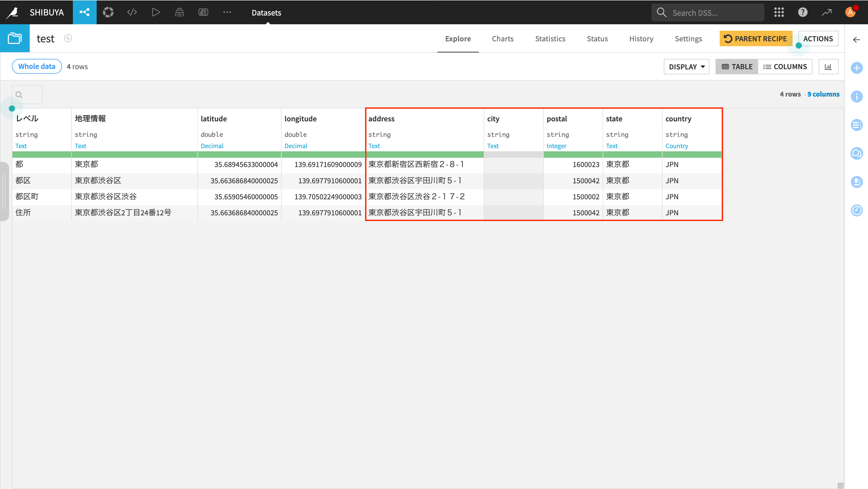Open the country column header menu
The image size is (868, 489).
coord(678,119)
